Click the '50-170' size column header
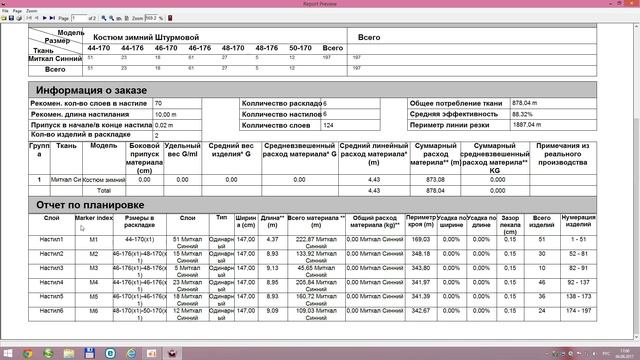Viewport: 640px width, 360px height. [300, 48]
